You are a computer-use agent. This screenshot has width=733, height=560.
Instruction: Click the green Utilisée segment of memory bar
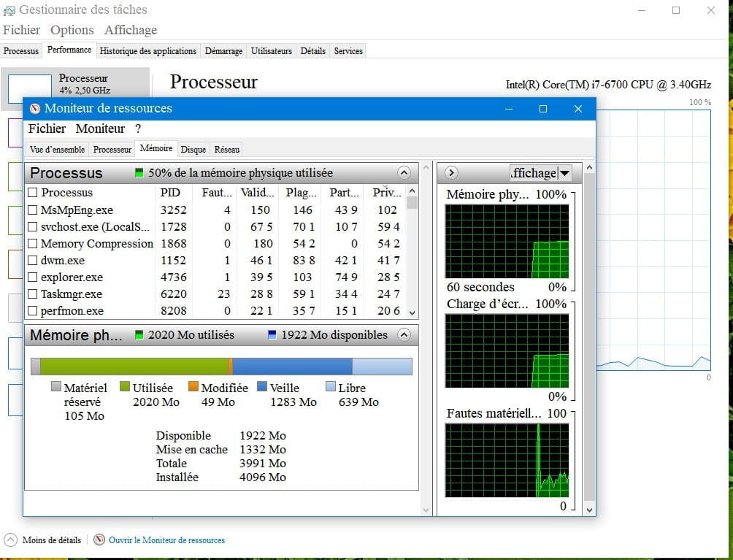point(134,366)
